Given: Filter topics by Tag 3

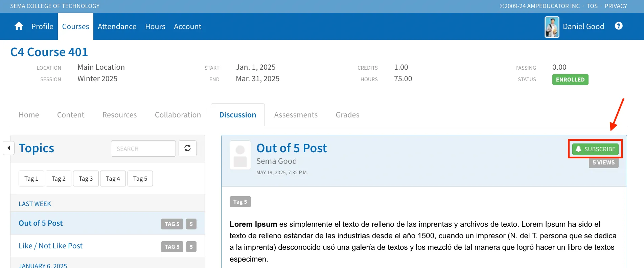Looking at the screenshot, I should pos(86,178).
